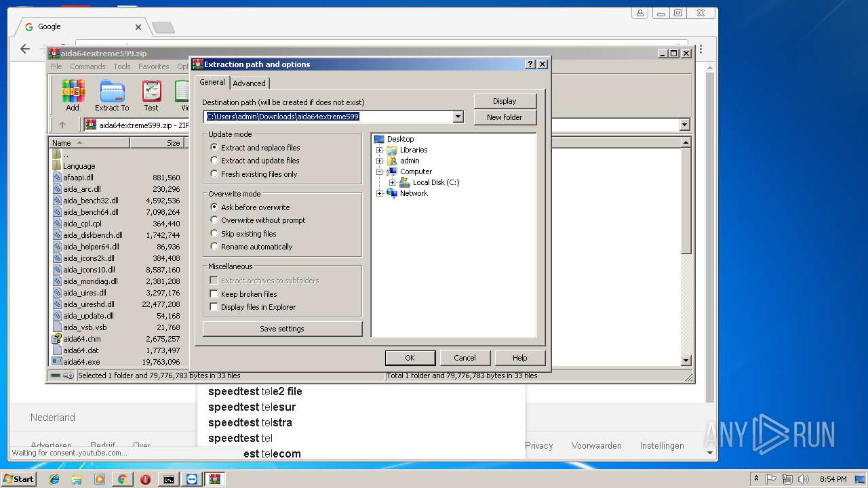This screenshot has height=488, width=868.
Task: Click the Action Center flag tray icon
Action: pyautogui.click(x=772, y=479)
